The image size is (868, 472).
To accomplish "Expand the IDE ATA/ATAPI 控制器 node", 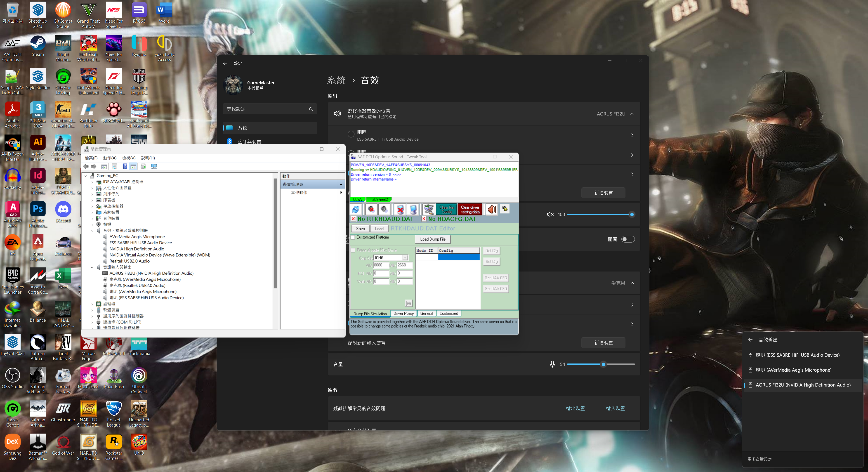I will [92, 182].
